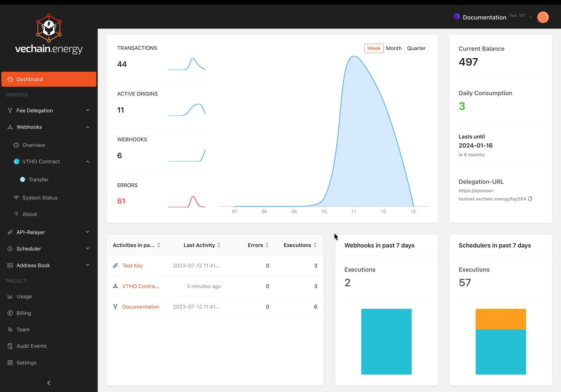Copy the Delegation-URL with the copy icon

click(530, 199)
